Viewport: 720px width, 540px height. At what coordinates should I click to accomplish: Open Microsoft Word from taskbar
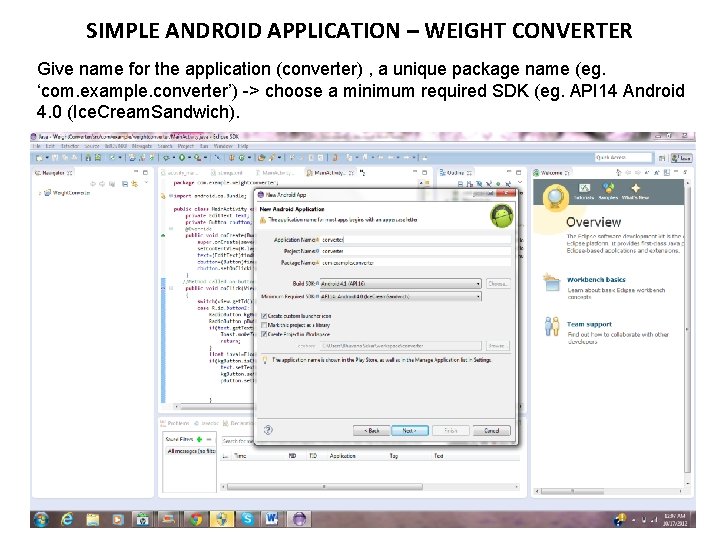(x=272, y=519)
